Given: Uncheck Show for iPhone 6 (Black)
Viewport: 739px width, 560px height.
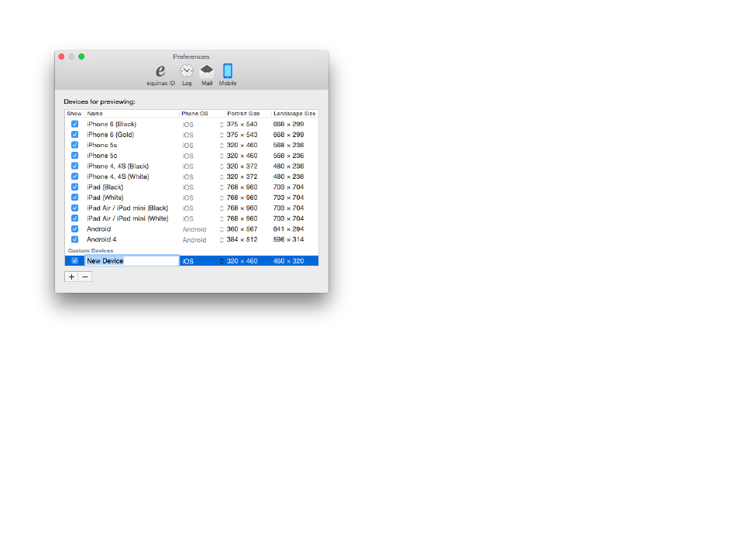Looking at the screenshot, I should (74, 124).
